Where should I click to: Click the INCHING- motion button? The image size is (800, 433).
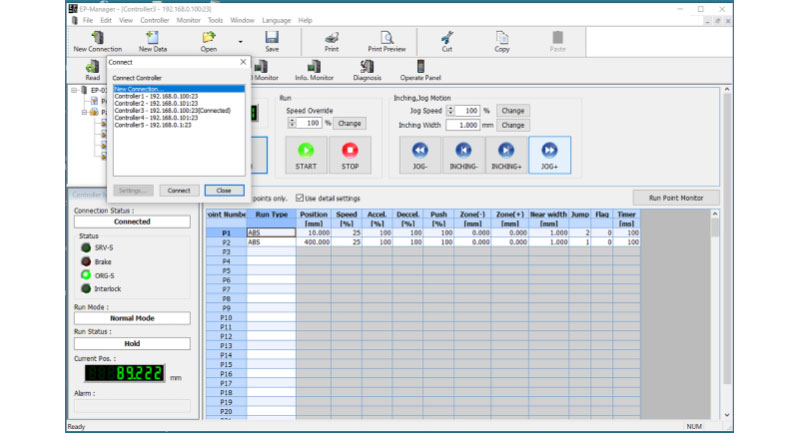click(463, 155)
